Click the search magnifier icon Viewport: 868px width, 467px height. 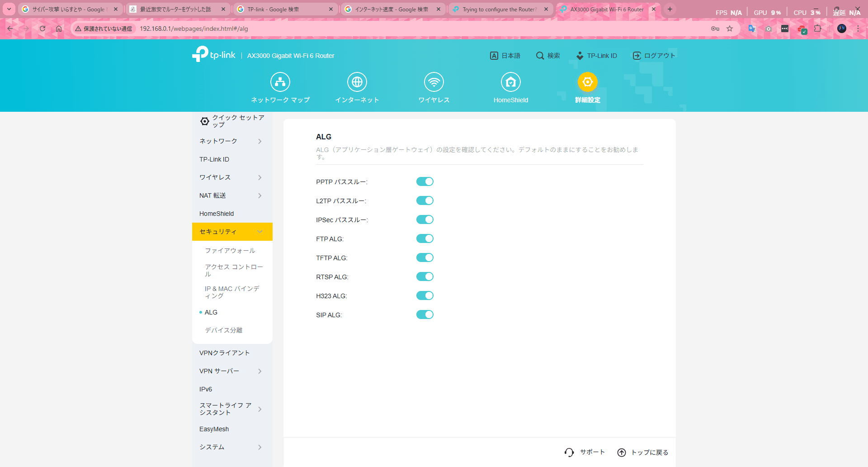(x=540, y=56)
